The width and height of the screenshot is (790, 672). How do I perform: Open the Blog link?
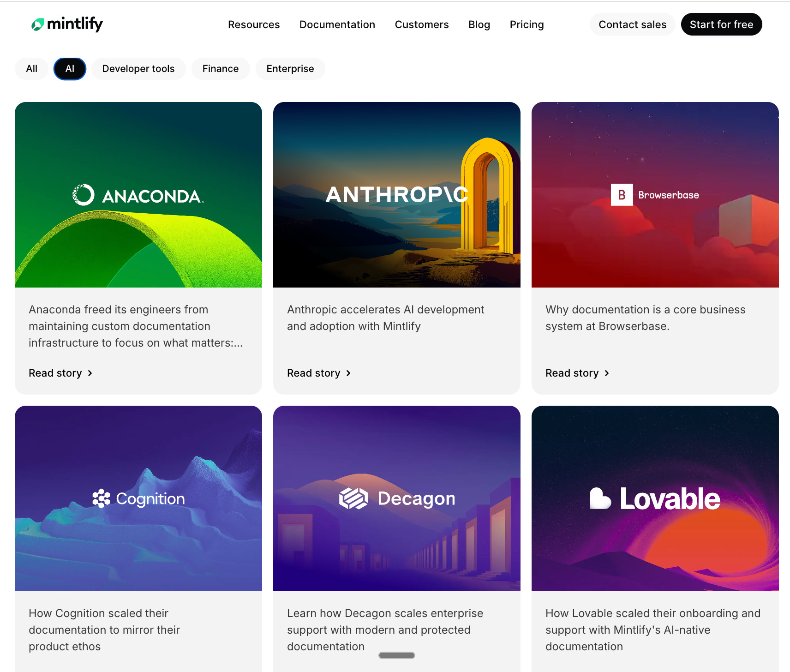(479, 24)
